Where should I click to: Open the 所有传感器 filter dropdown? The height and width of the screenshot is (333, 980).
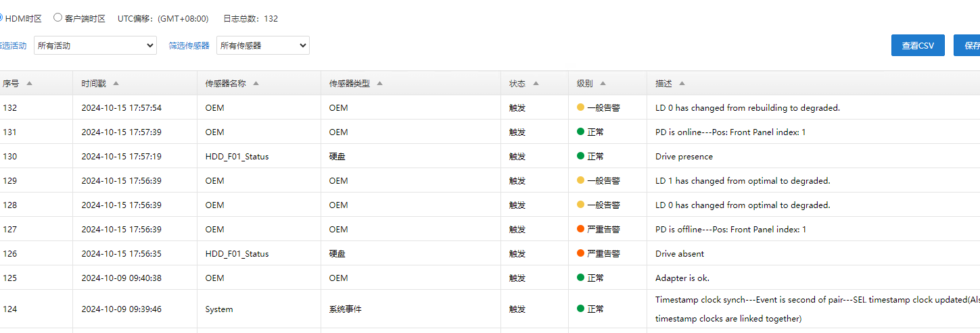(x=262, y=46)
